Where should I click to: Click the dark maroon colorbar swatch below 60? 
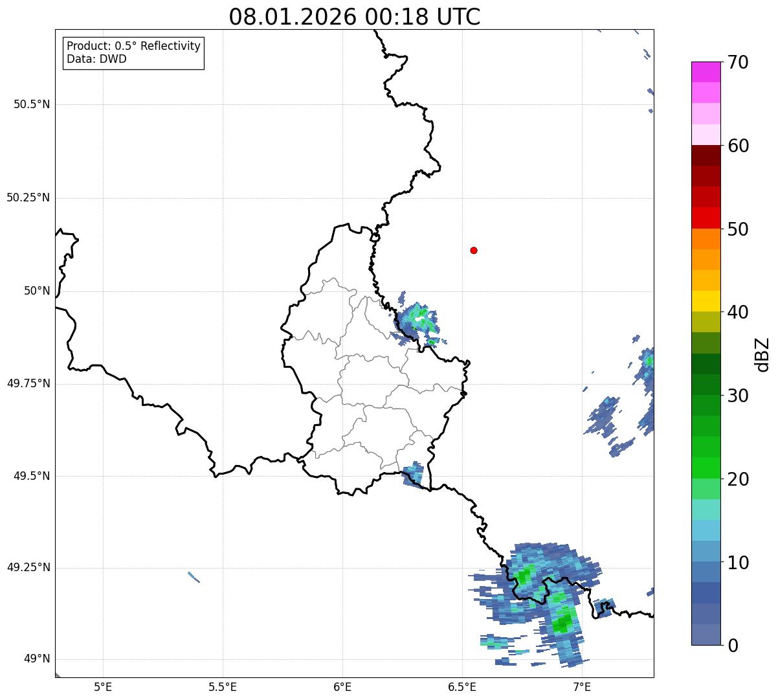[x=706, y=155]
